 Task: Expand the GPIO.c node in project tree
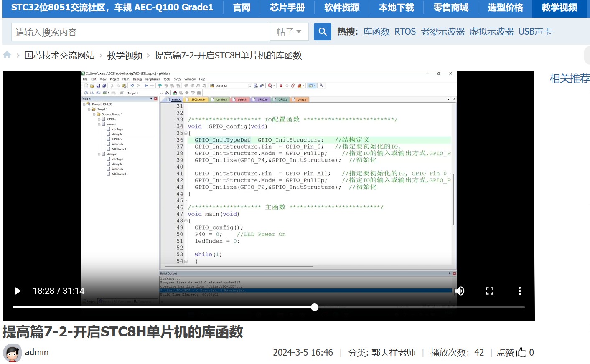pos(99,119)
